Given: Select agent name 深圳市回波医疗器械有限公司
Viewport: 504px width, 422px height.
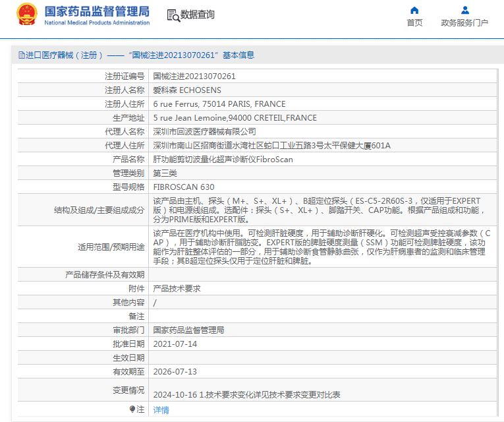Looking at the screenshot, I should pyautogui.click(x=204, y=132).
